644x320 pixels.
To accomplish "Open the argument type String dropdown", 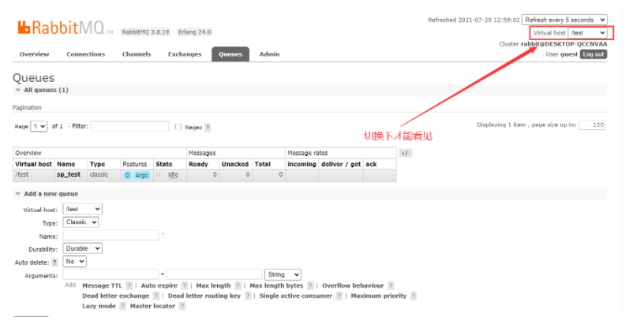I will point(283,274).
